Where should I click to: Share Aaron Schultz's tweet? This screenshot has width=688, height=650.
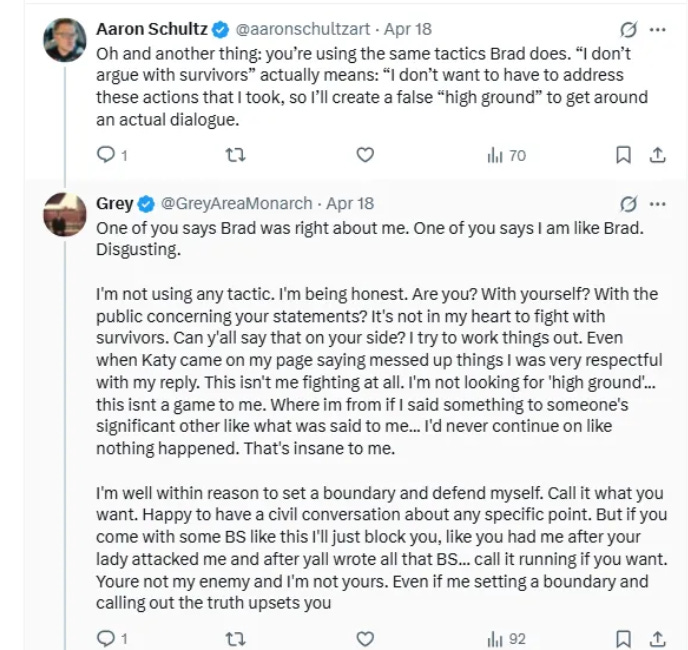click(x=657, y=155)
